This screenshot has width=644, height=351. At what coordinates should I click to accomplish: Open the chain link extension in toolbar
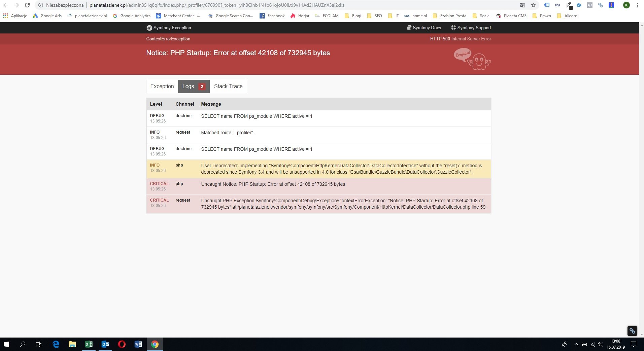pos(601,5)
